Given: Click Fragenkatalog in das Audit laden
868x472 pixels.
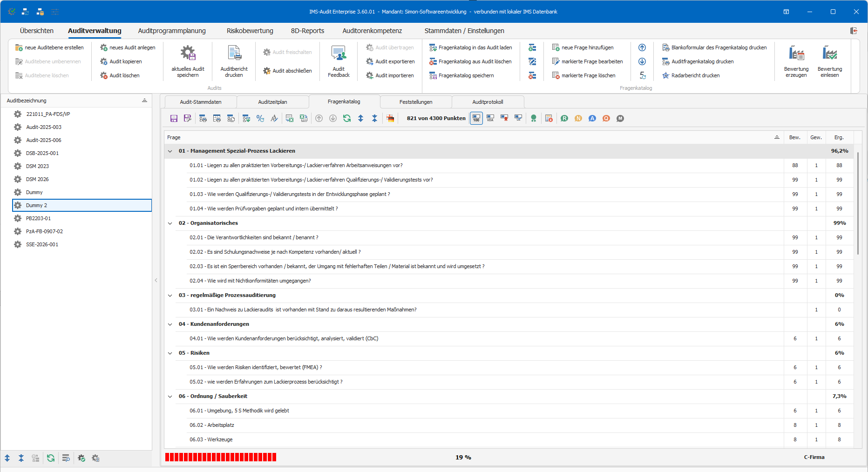Looking at the screenshot, I should (470, 47).
